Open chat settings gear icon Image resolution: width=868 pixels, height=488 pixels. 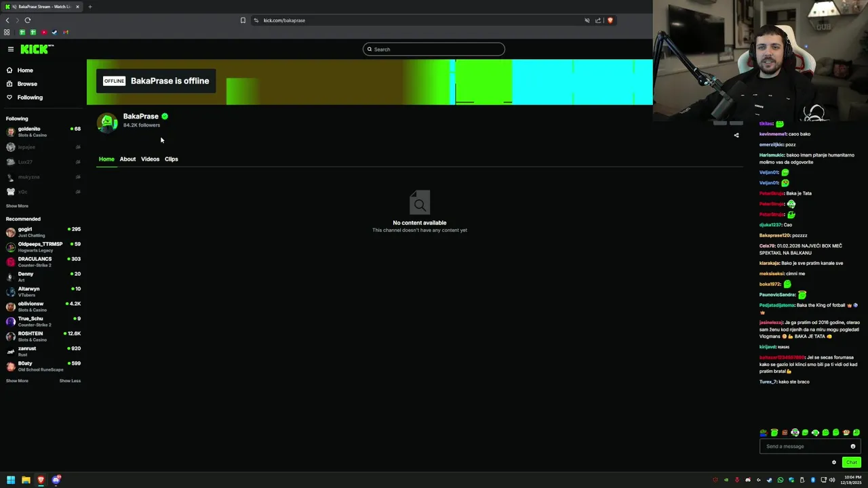834,462
